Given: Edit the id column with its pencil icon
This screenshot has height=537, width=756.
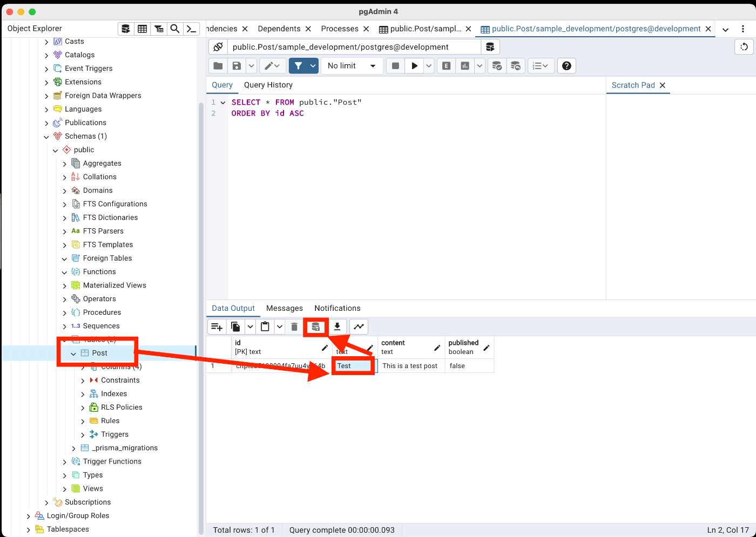Looking at the screenshot, I should (325, 348).
